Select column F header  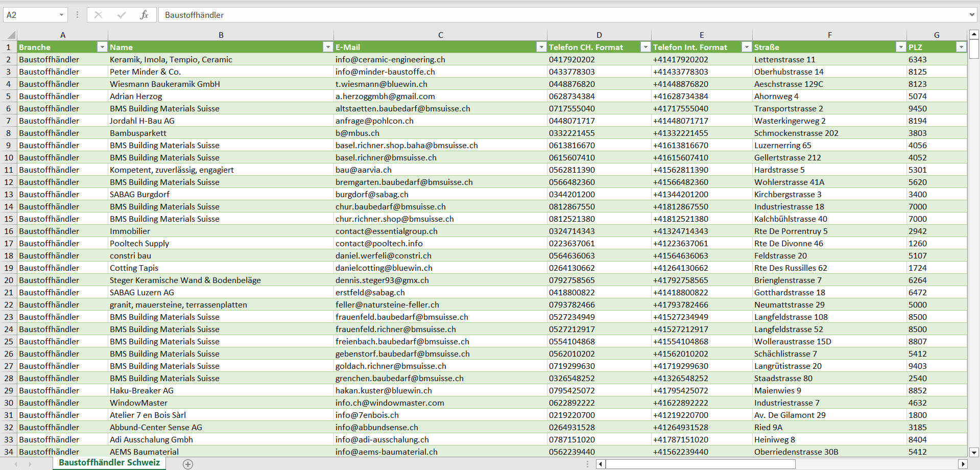830,35
